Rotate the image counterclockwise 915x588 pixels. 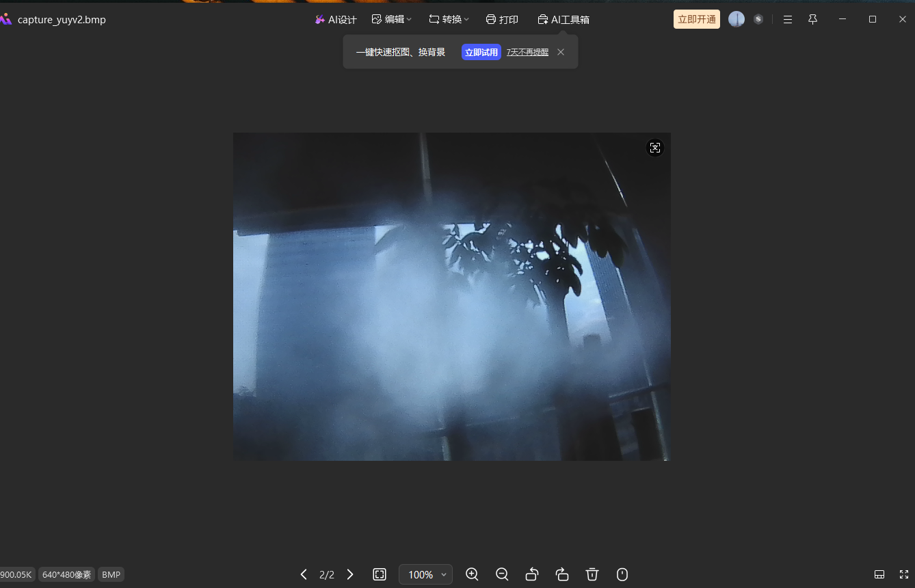[532, 574]
